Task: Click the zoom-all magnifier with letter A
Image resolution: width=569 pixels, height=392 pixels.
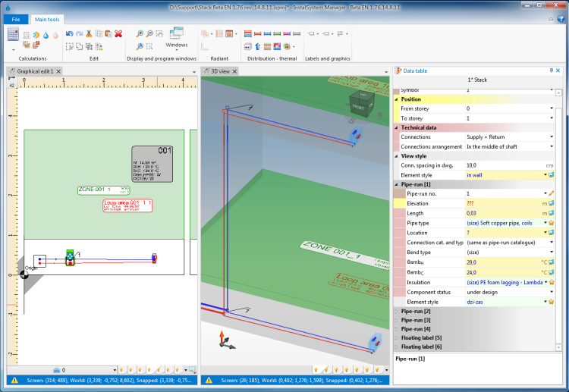Action: tap(140, 46)
